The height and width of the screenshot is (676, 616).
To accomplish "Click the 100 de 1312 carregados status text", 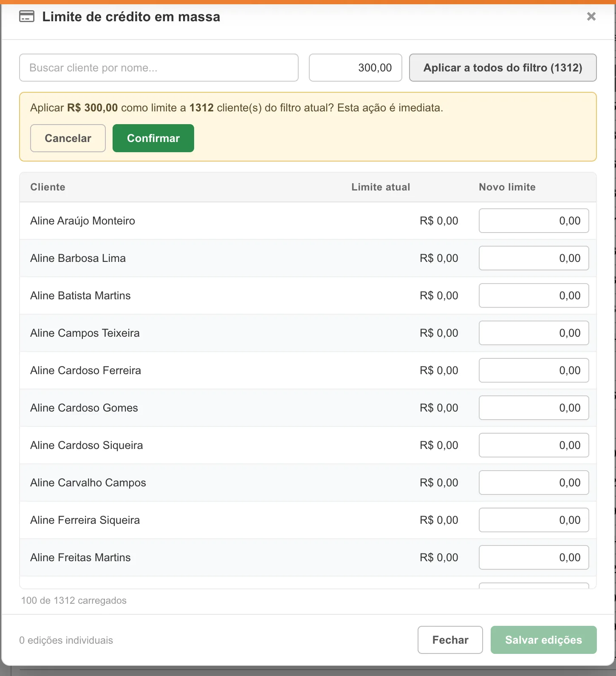I will click(74, 600).
